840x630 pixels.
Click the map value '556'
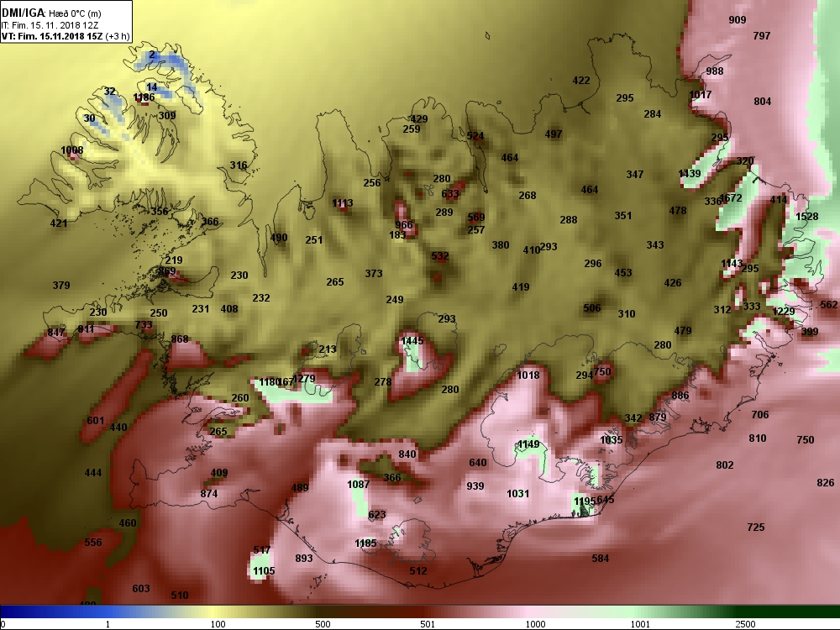(x=92, y=543)
